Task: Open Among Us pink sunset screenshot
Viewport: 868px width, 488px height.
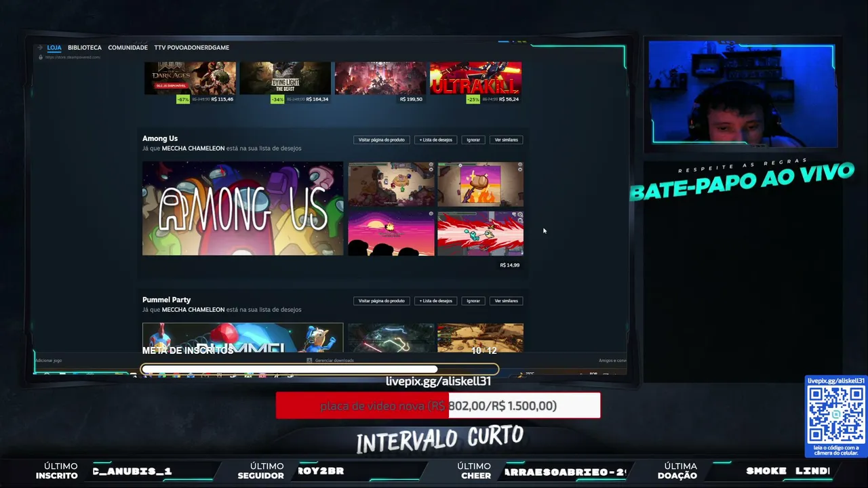Action: [391, 233]
